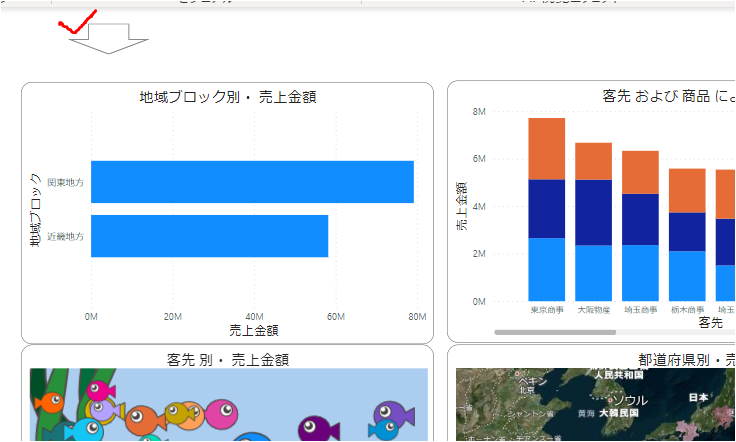This screenshot has width=736, height=442.
Task: Click the stacked chart horizontal scrollbar
Action: (555, 331)
